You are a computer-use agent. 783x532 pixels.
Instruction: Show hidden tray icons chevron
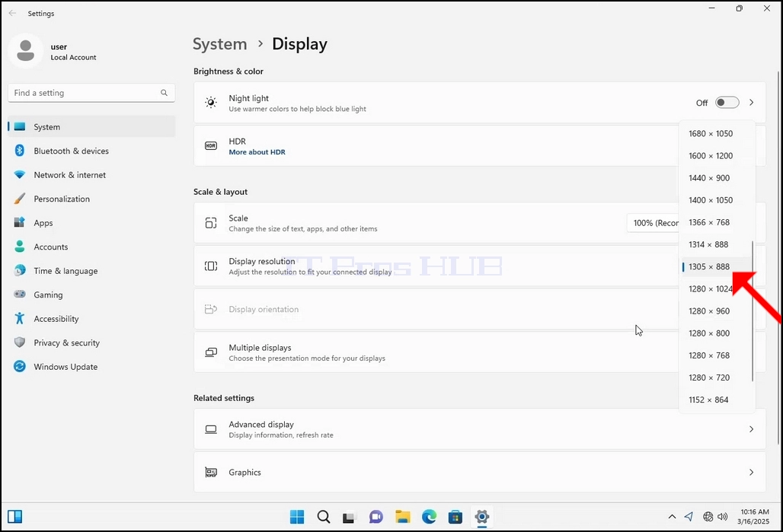(x=672, y=517)
